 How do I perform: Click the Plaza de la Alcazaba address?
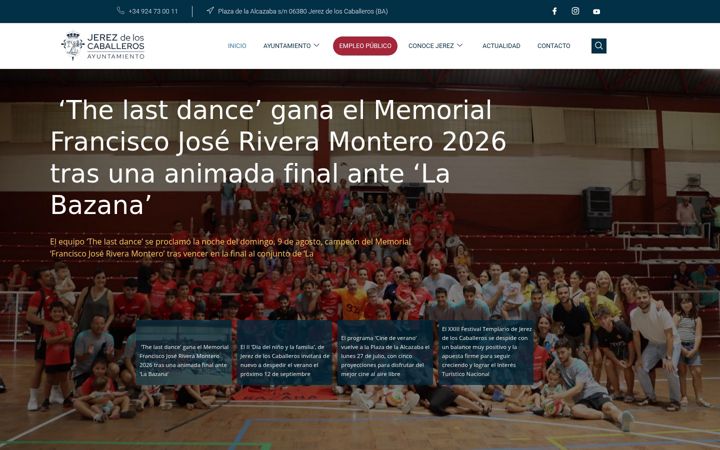pyautogui.click(x=303, y=11)
